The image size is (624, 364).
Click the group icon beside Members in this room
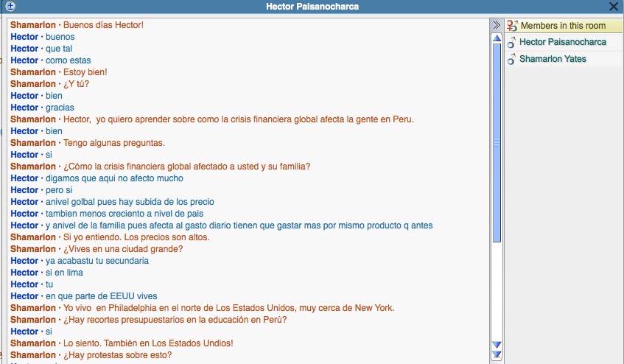coord(511,26)
